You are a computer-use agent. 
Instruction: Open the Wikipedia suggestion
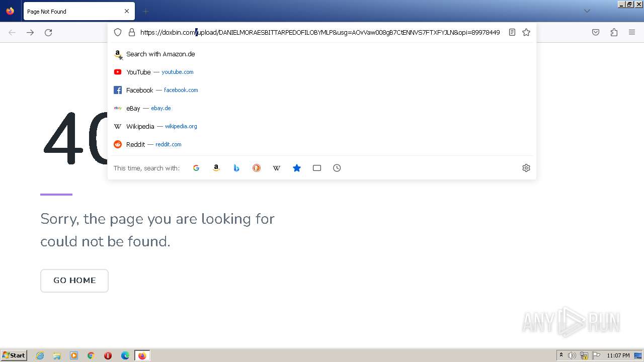point(322,126)
